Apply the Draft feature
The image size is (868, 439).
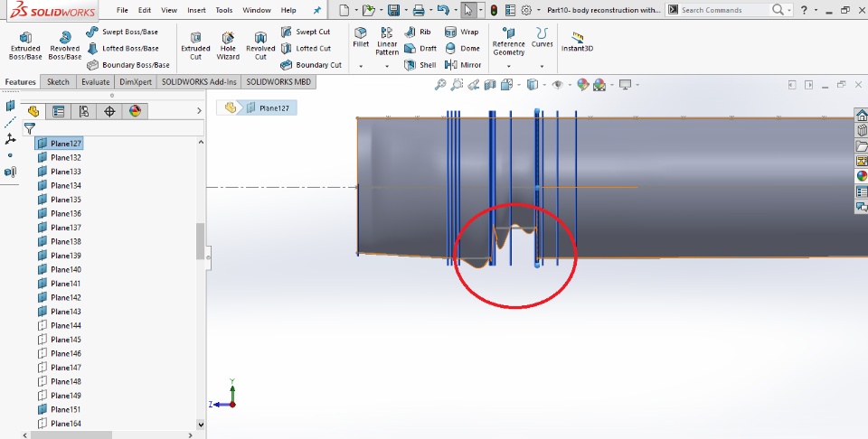click(420, 48)
